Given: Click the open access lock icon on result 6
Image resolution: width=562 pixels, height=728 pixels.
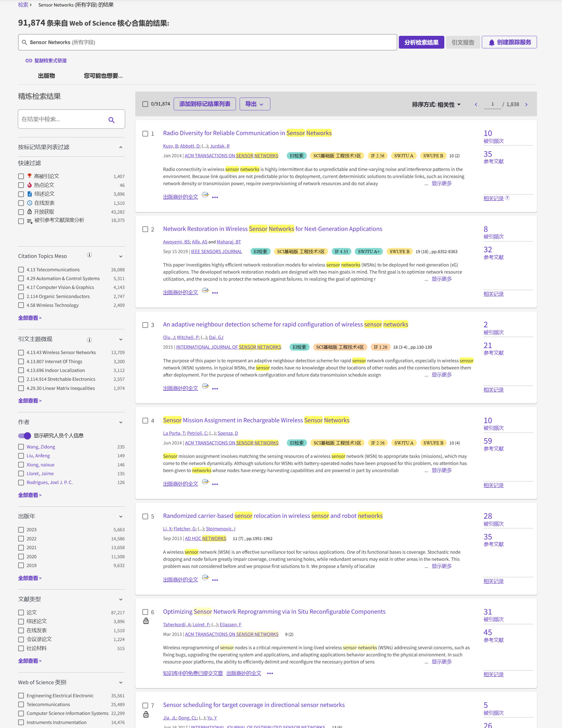Looking at the screenshot, I should [x=146, y=621].
